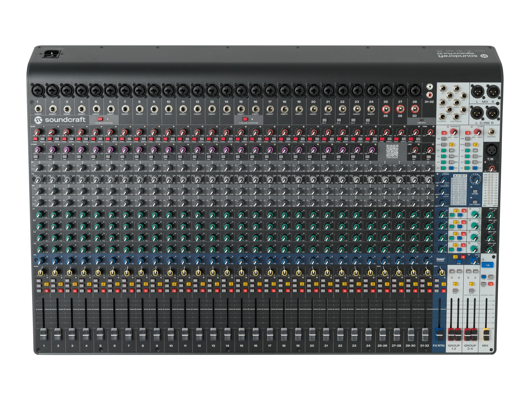Select the channel 1 XLR combo input

point(38,91)
